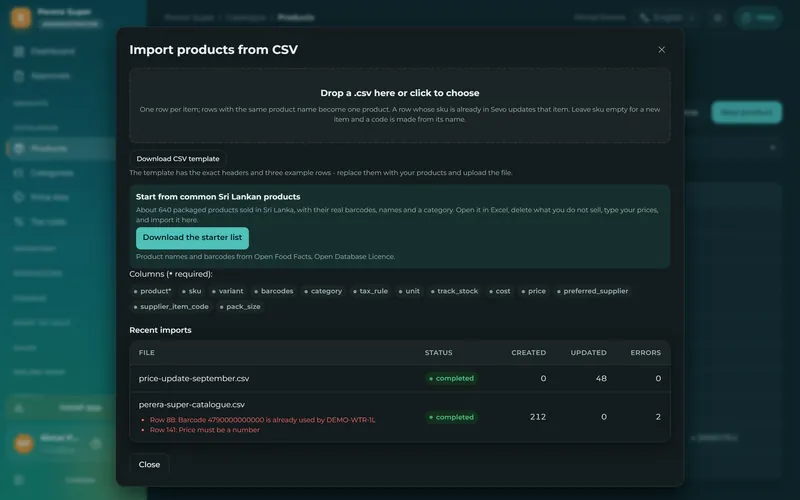Click the barcodes column chip
Screen dimensions: 800x500
coord(273,291)
